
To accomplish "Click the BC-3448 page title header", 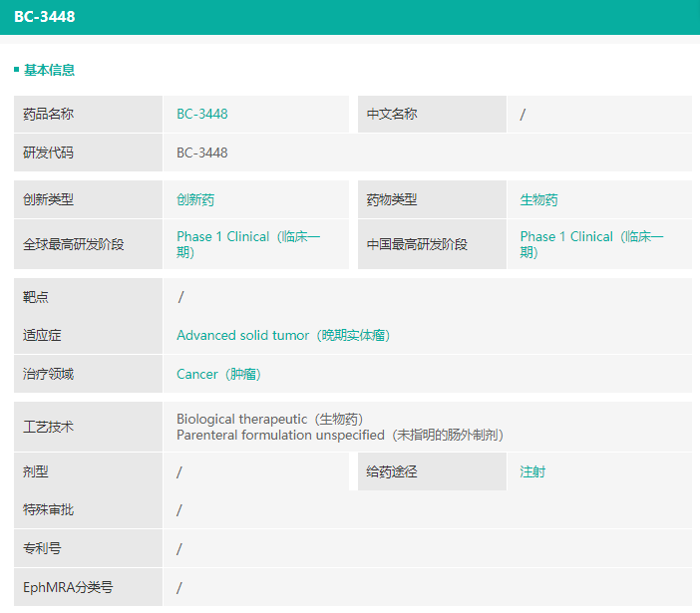I will pos(44,17).
